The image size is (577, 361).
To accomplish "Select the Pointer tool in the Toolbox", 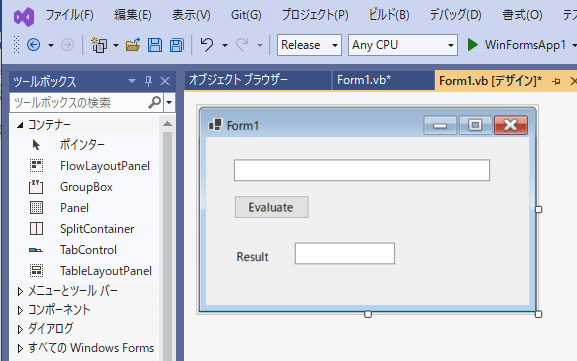I will coord(36,145).
